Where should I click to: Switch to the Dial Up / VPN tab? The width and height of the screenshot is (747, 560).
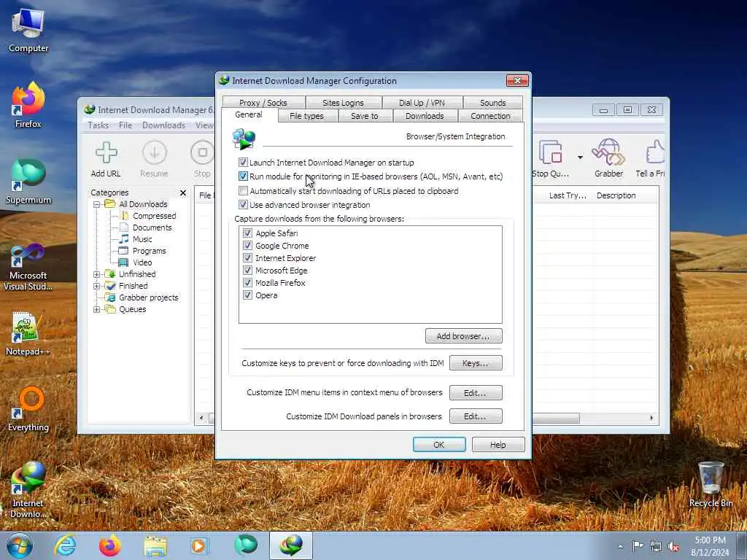(x=422, y=102)
